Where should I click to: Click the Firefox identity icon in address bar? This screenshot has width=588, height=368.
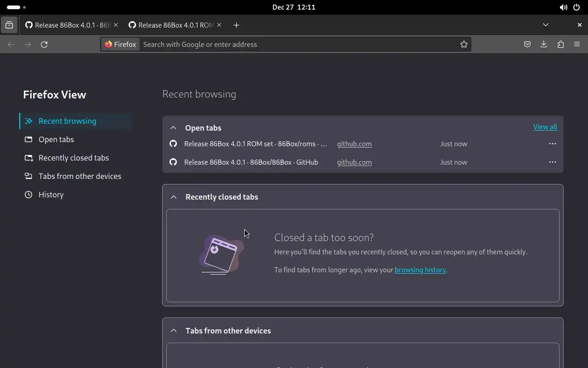click(x=120, y=45)
